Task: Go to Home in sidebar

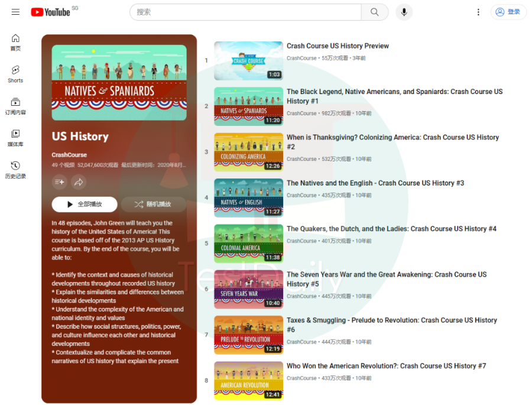Action: coord(15,42)
